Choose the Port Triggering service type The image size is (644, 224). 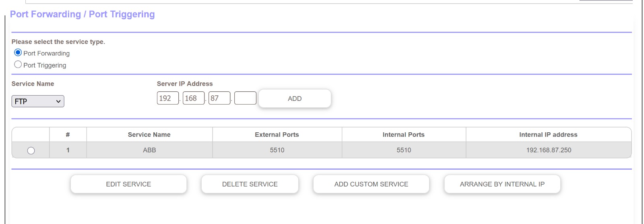pyautogui.click(x=18, y=64)
